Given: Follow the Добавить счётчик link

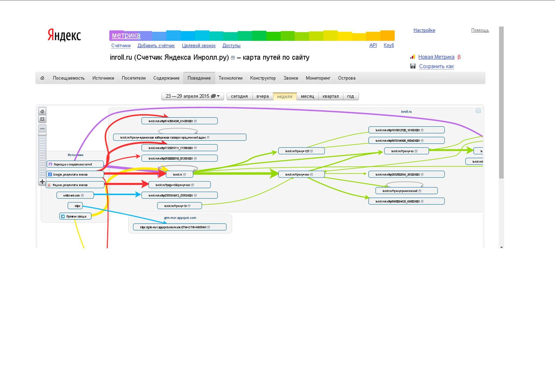Looking at the screenshot, I should click(x=156, y=45).
